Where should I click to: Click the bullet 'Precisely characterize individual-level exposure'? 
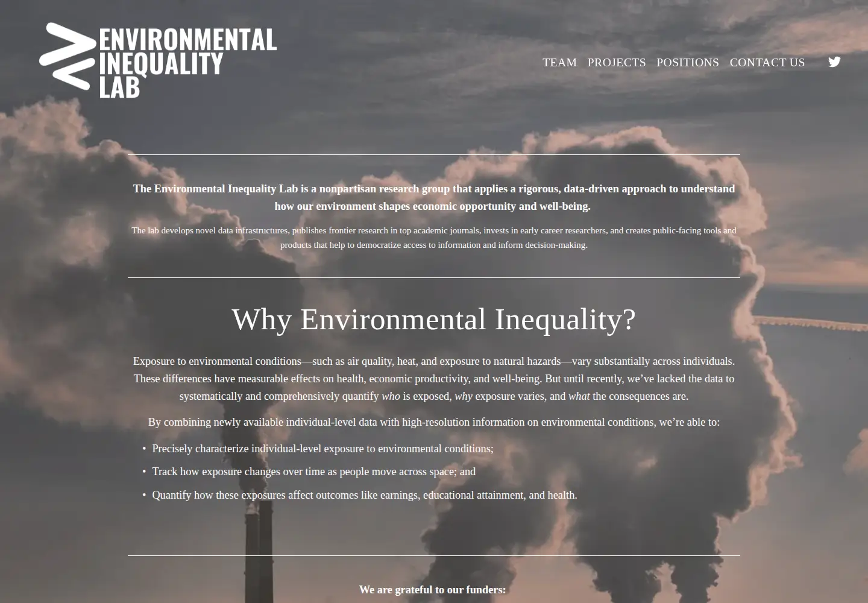(322, 449)
